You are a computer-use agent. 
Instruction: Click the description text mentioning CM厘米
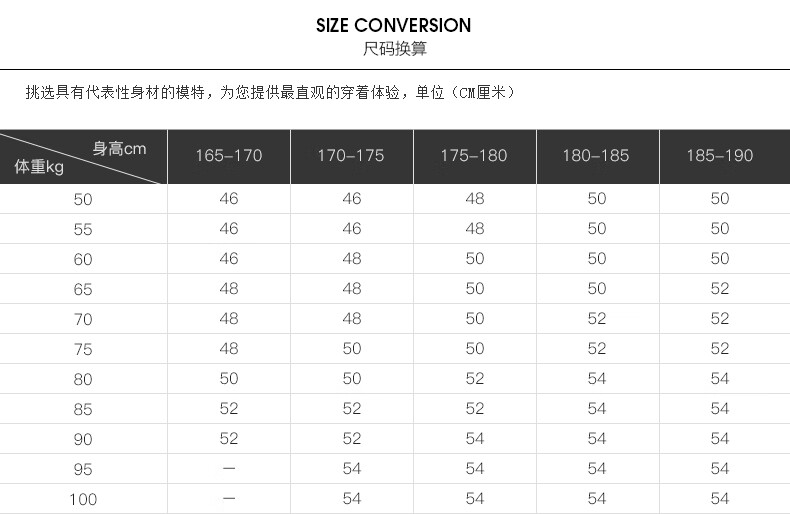pos(271,93)
